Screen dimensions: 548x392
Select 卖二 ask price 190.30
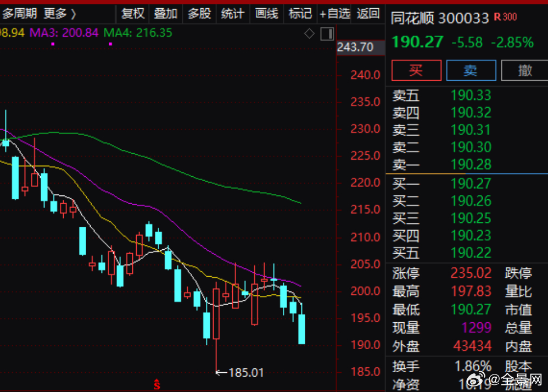(x=471, y=147)
